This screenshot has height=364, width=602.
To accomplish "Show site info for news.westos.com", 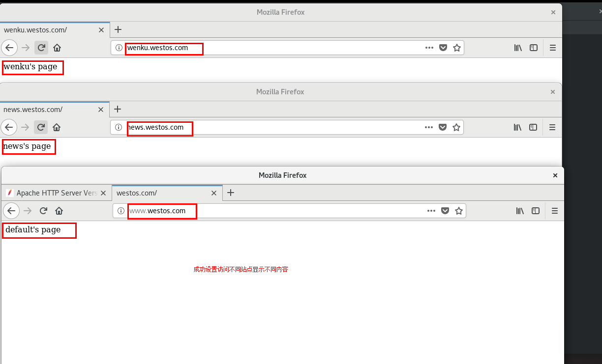I will pos(118,127).
